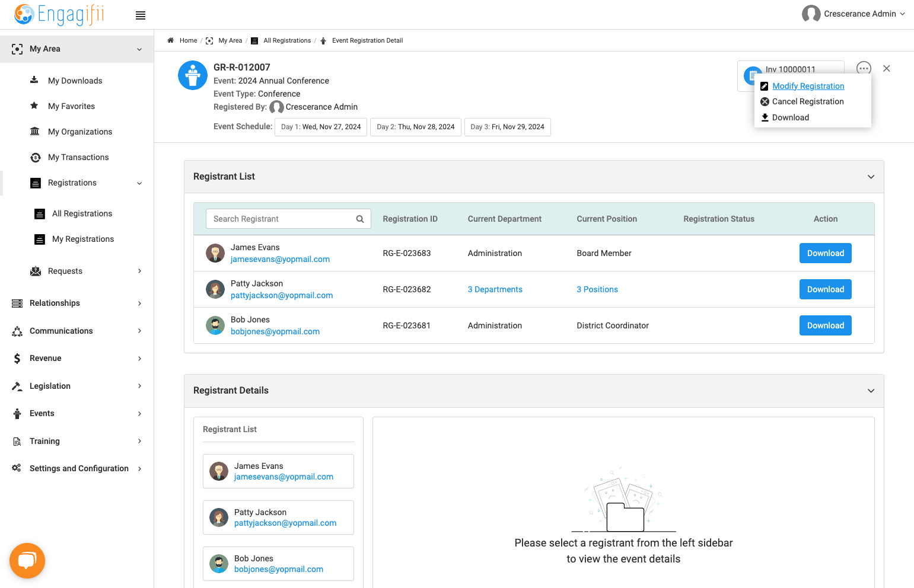
Task: Close the registration detail panel
Action: [x=887, y=68]
